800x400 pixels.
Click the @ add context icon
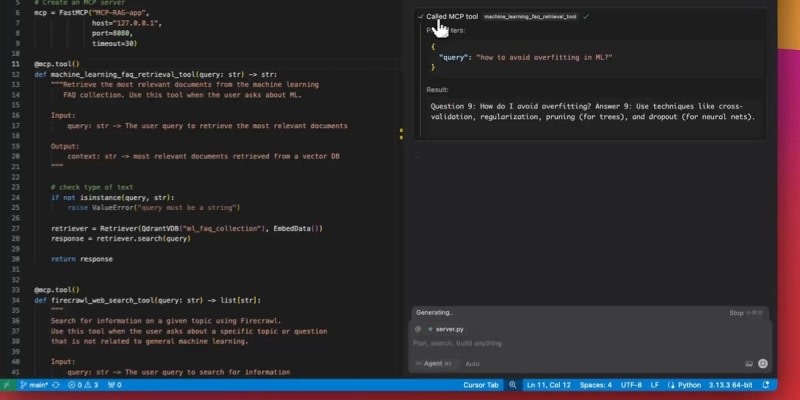pos(418,329)
